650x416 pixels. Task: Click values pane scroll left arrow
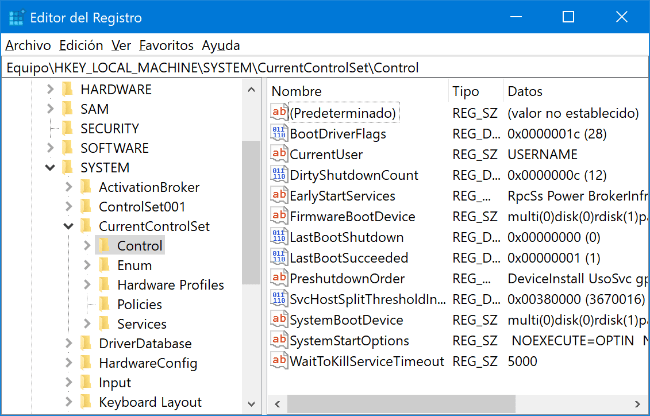point(277,404)
